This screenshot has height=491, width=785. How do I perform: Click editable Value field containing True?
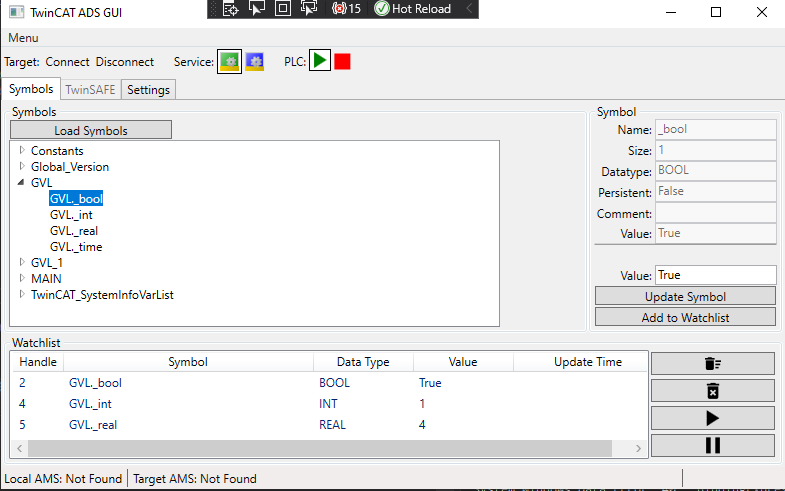716,275
